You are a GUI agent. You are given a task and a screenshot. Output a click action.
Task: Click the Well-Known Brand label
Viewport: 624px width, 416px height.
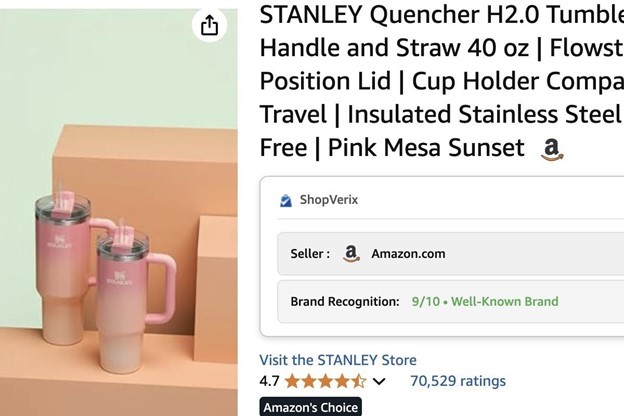pyautogui.click(x=504, y=301)
